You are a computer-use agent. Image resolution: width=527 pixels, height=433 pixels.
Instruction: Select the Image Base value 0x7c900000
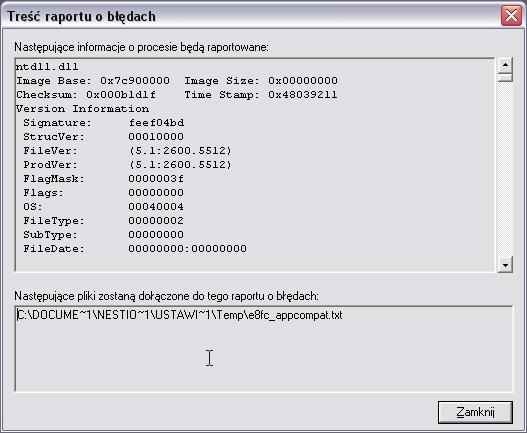135,81
